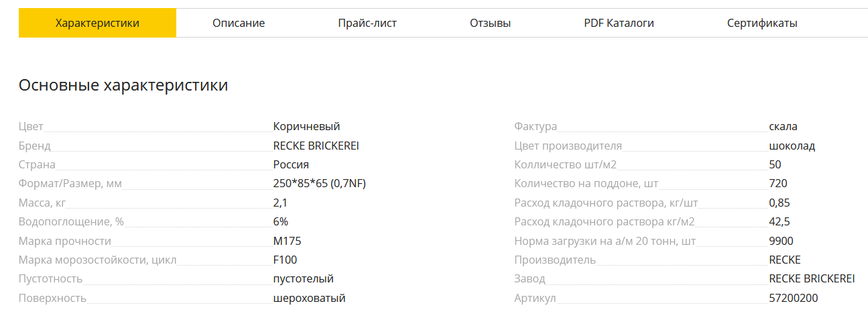View the Сертификаты tab
The width and height of the screenshot is (868, 322).
[x=762, y=23]
